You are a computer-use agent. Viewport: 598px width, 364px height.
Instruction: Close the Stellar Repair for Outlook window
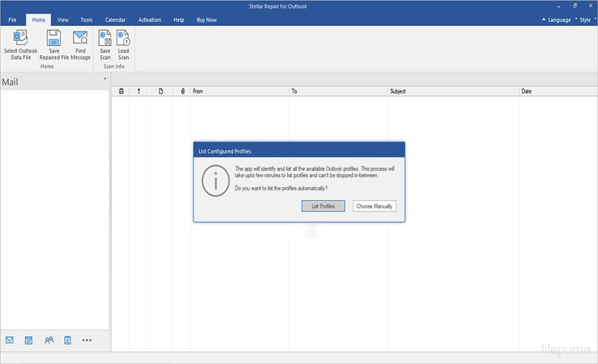click(x=591, y=6)
